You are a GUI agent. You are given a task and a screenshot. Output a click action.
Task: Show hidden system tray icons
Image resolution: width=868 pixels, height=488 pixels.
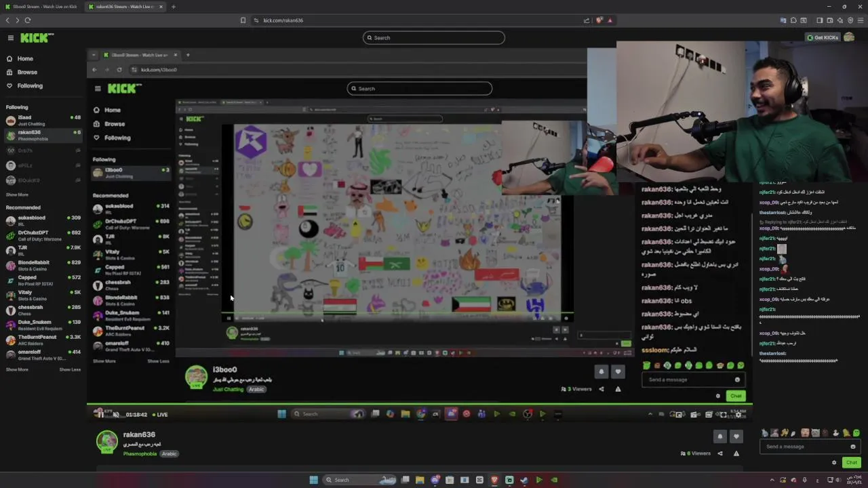[772, 480]
